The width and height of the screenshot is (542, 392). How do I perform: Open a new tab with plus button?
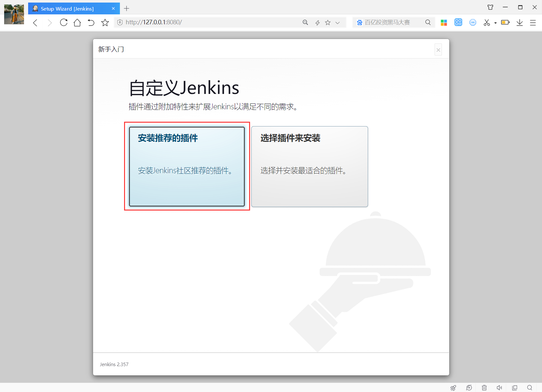pos(127,8)
